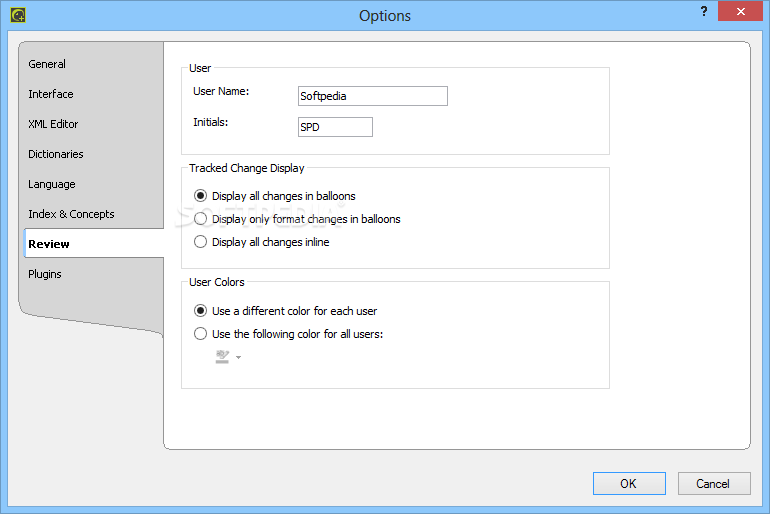The image size is (770, 514).
Task: Click the Cancel button
Action: 714,484
